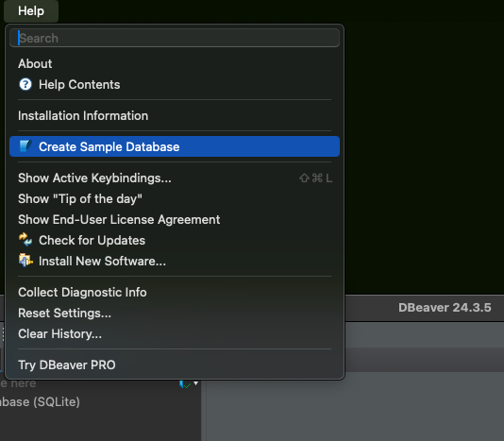This screenshot has height=441, width=504.
Task: Click Try DBeaver PRO
Action: coord(175,365)
